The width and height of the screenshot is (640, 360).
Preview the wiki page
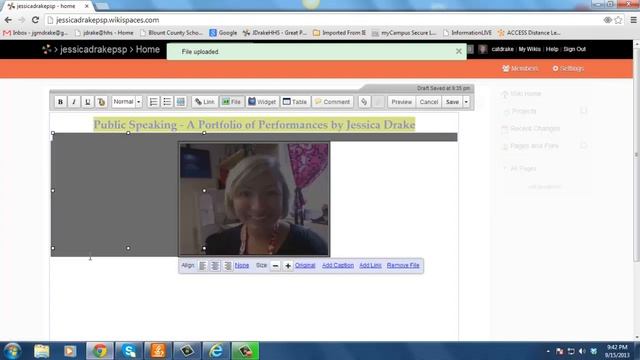click(x=401, y=102)
